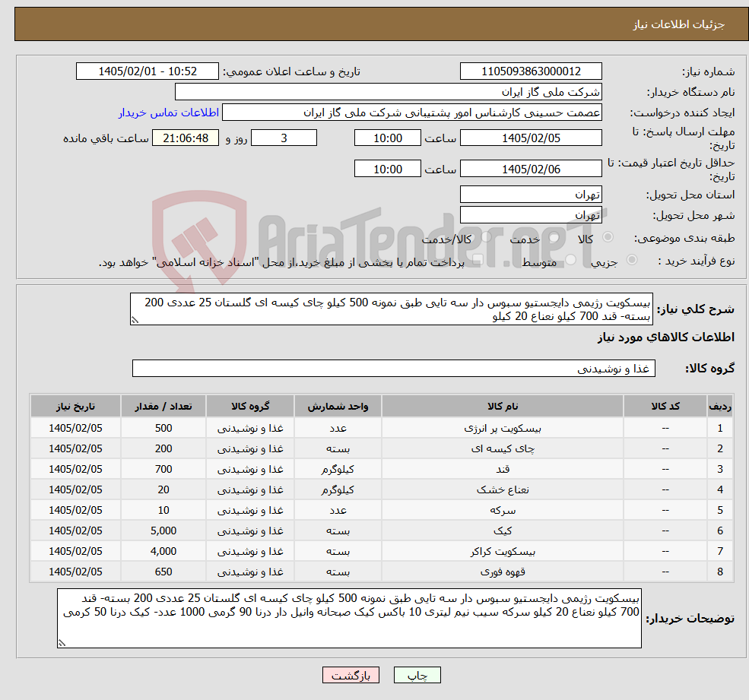Click unit عدد in the سرکه row
This screenshot has height=700, width=749.
click(x=338, y=511)
